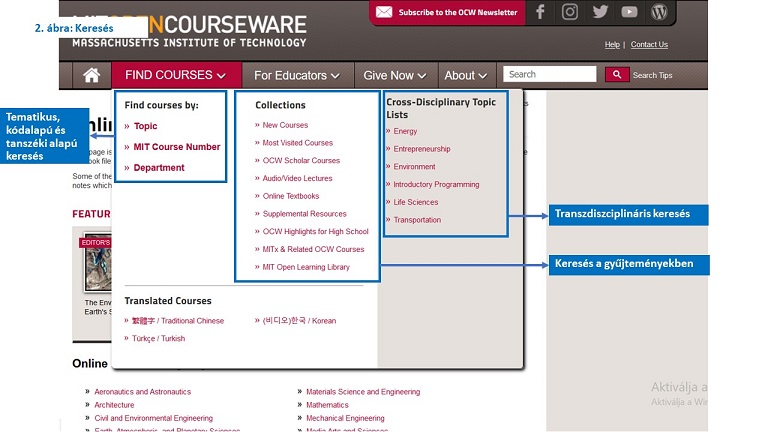Open the Mechanical Engineering link
This screenshot has width=768, height=432.
click(x=345, y=418)
